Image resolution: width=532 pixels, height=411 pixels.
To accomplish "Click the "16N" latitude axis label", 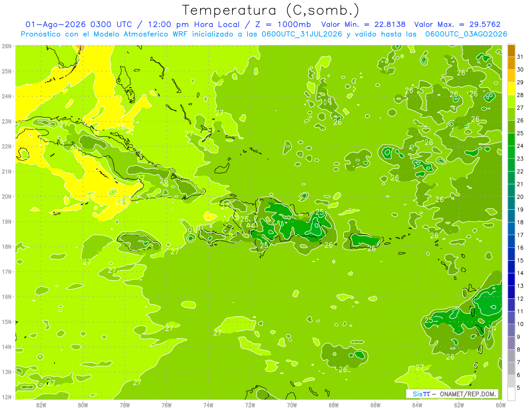I will (7, 297).
